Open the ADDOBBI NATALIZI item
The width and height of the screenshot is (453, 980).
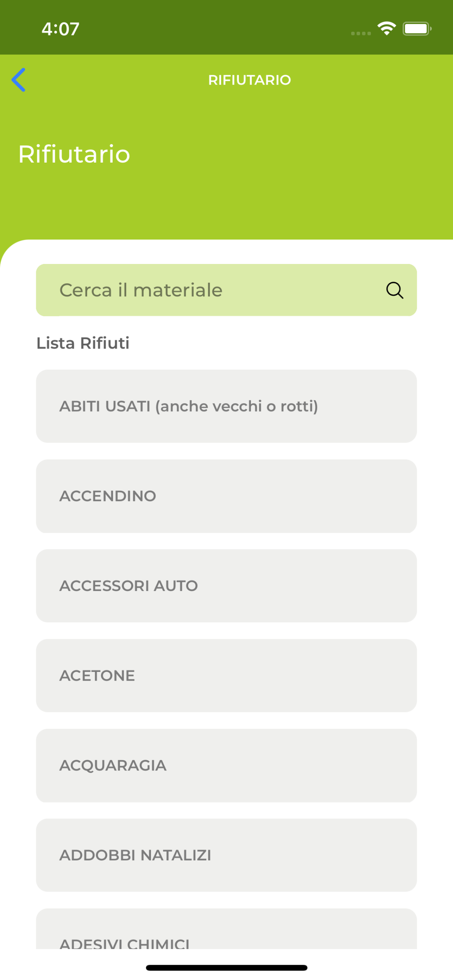point(226,855)
